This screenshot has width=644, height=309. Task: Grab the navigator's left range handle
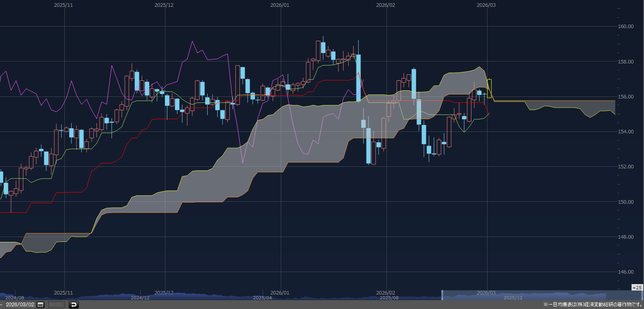coord(442,295)
